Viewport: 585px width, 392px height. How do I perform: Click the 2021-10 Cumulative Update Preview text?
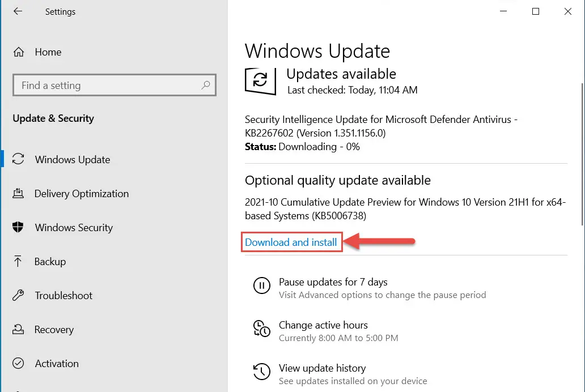(405, 209)
